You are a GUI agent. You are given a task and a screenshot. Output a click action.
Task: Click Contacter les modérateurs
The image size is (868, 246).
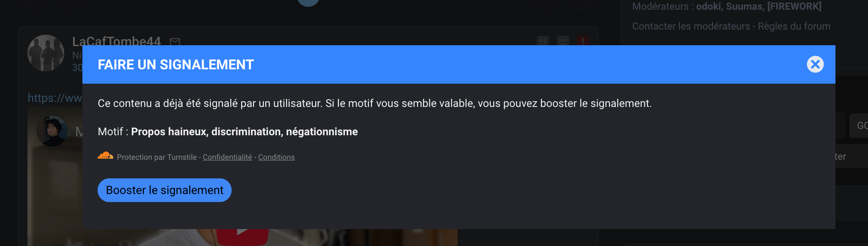691,26
